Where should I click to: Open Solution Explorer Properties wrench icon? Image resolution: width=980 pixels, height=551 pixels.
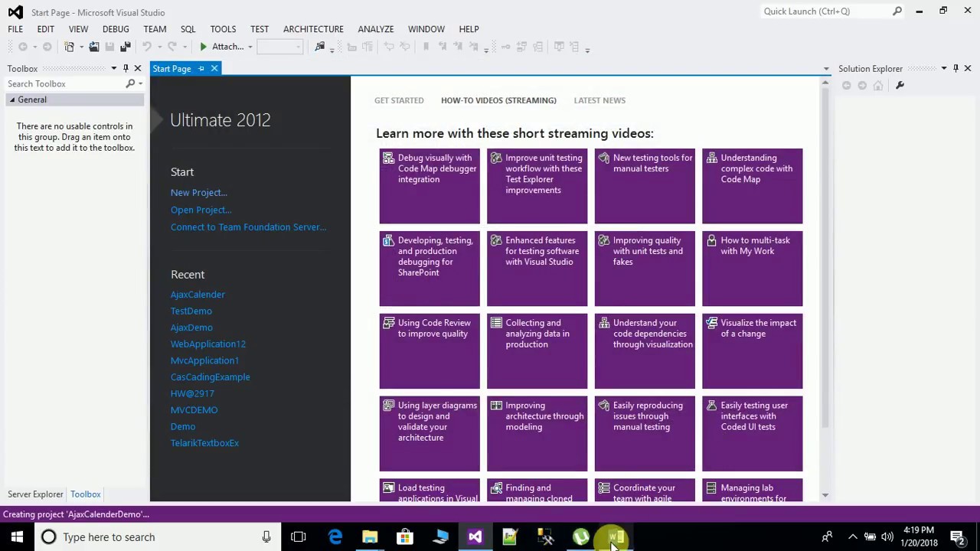(x=900, y=86)
